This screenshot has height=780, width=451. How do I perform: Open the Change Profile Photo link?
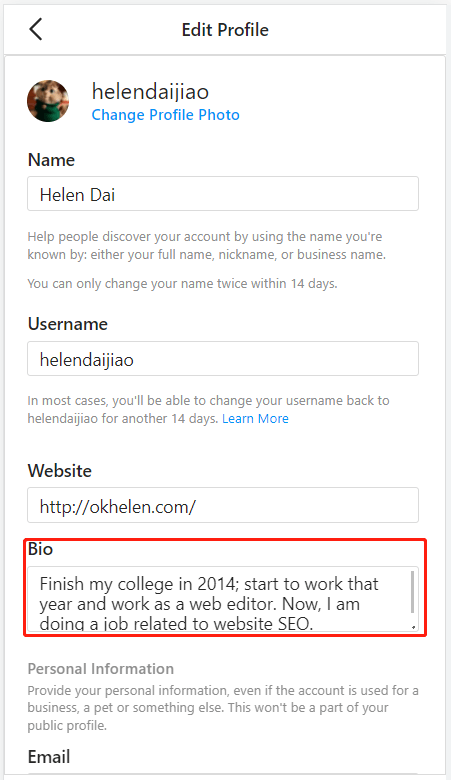coord(166,115)
